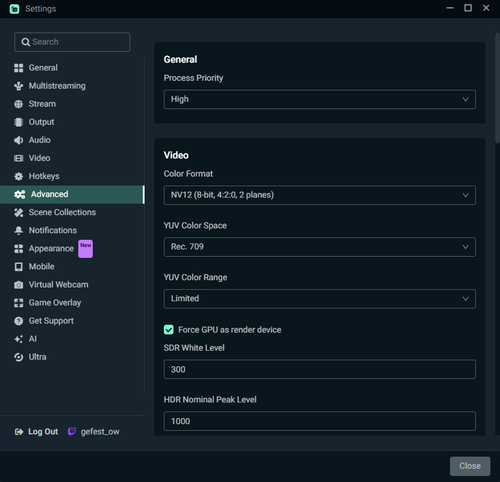Click the purple New badge beside Appearance

pyautogui.click(x=86, y=249)
